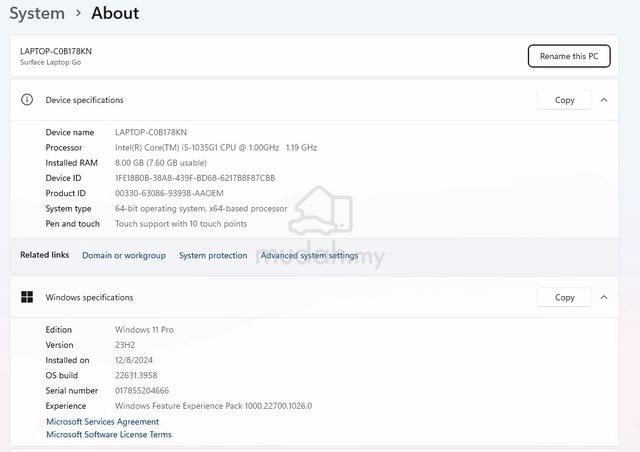Select the Windows Feature Experience Pack value

(213, 406)
